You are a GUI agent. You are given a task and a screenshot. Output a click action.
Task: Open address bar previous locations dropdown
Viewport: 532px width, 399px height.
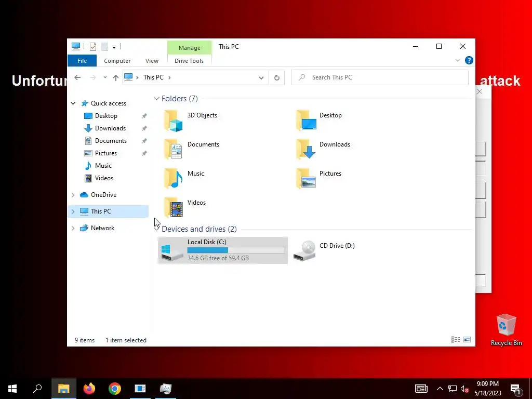pyautogui.click(x=261, y=78)
